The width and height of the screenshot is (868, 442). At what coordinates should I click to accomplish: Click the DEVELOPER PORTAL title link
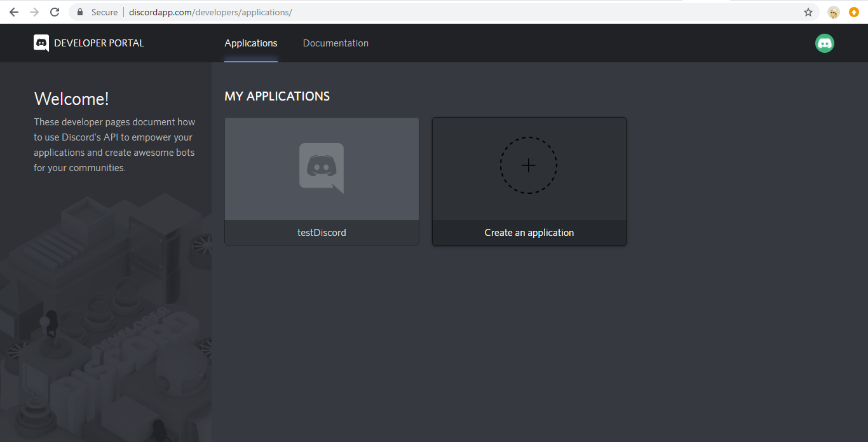[x=99, y=43]
